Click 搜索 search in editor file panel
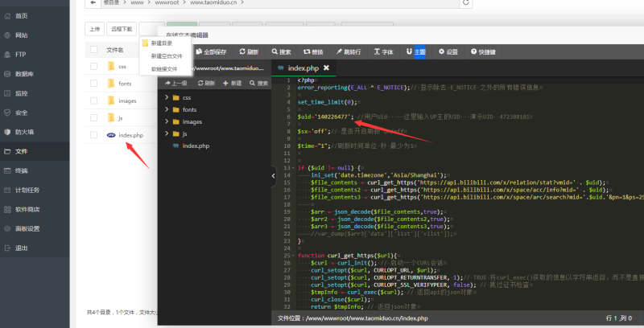The height and width of the screenshot is (328, 644). click(258, 84)
